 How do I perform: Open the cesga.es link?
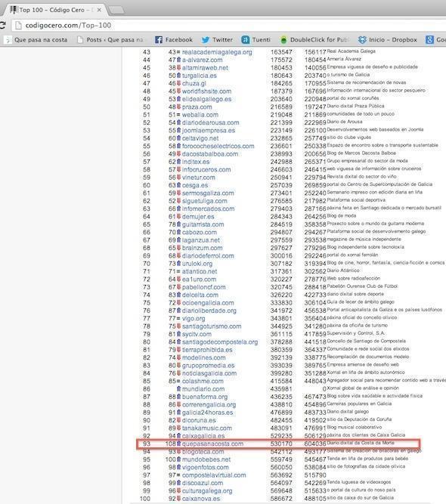[195, 185]
